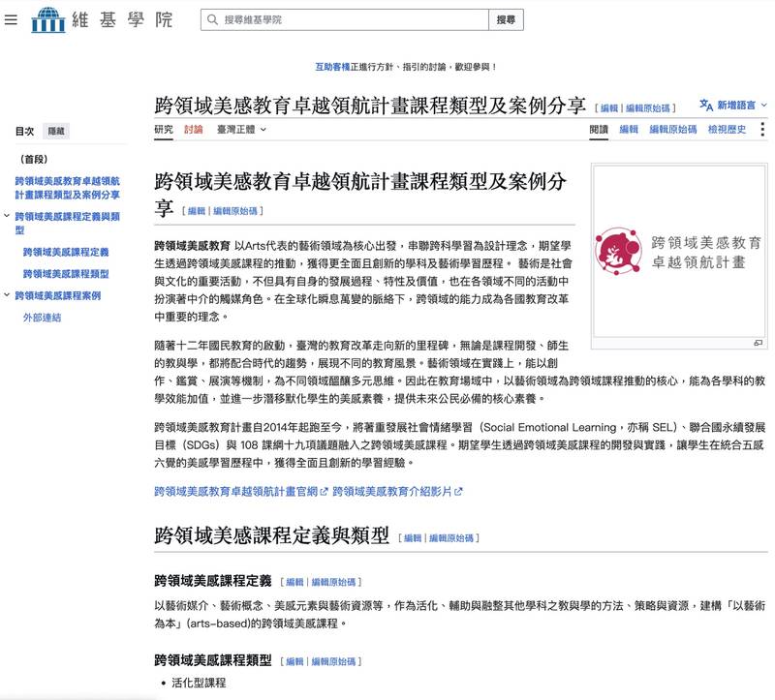775x700 pixels.
Task: Click the bold 跨領域美感教育 lead text
Action: (x=192, y=246)
